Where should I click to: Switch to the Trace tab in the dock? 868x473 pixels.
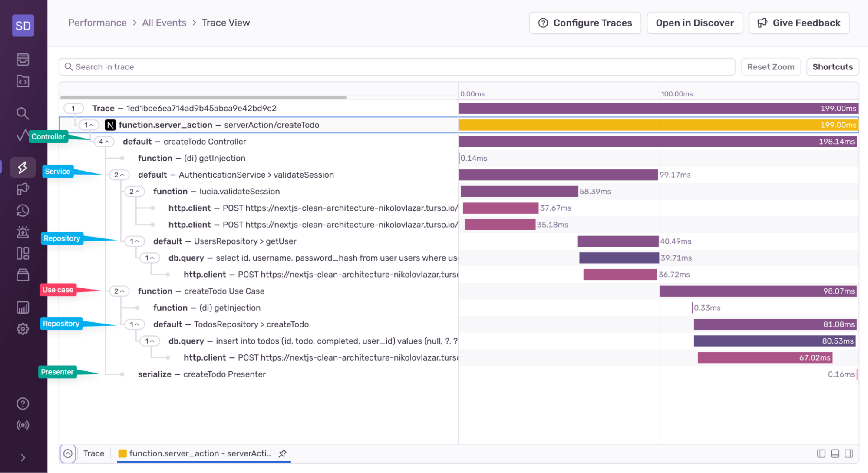(x=93, y=453)
